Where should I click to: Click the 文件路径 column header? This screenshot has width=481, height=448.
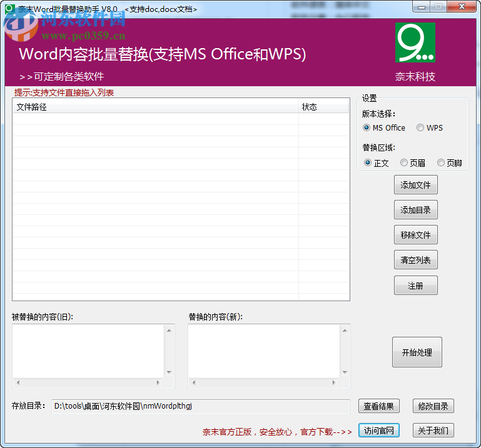coord(155,107)
